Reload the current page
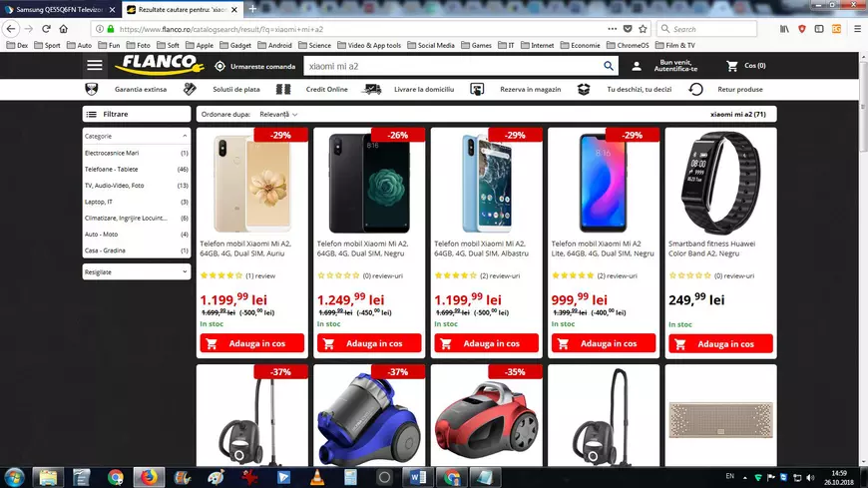This screenshot has height=488, width=868. (x=46, y=29)
